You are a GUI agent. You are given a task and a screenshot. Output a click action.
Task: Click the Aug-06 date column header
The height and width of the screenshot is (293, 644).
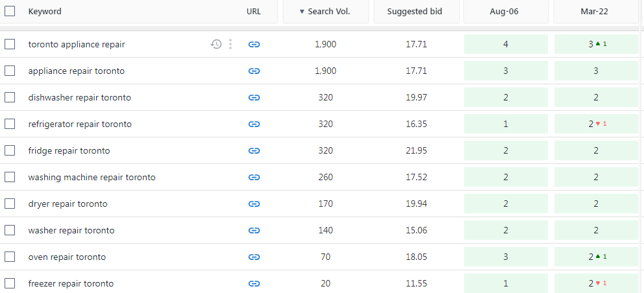(x=506, y=12)
